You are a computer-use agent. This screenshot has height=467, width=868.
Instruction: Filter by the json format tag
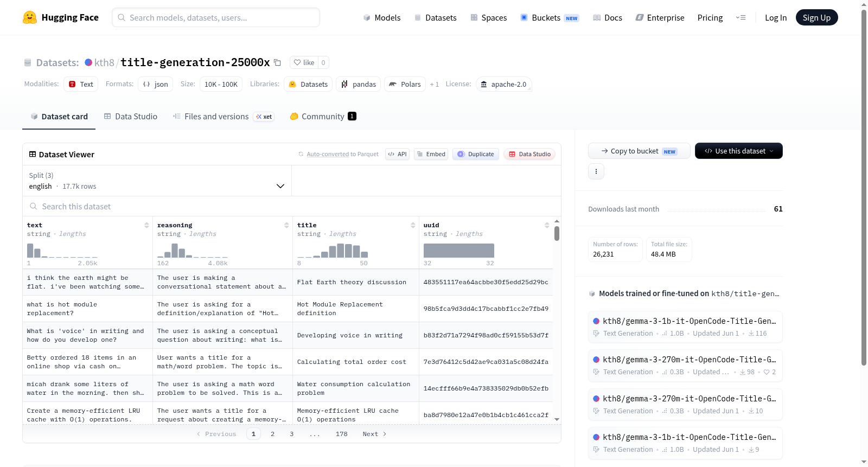tap(156, 84)
